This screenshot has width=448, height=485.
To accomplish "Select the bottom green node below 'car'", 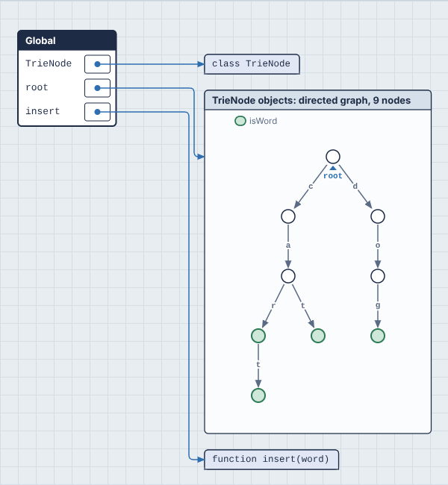I will pos(258,395).
